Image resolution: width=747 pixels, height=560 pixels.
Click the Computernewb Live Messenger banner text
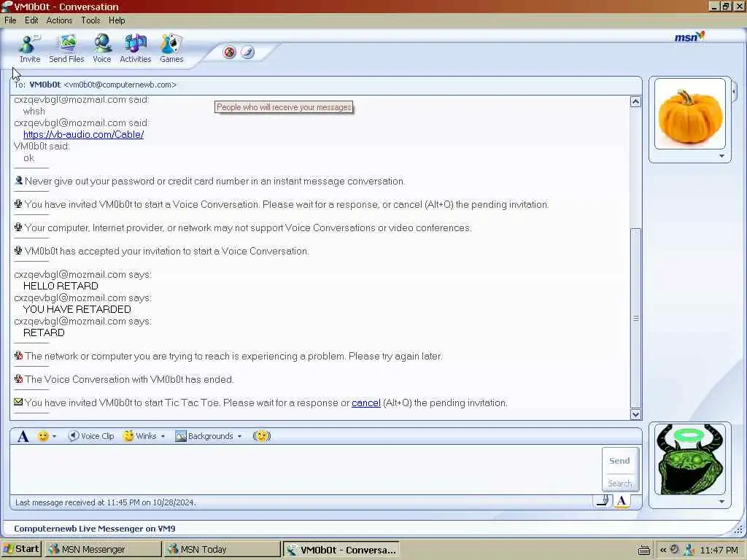point(94,529)
